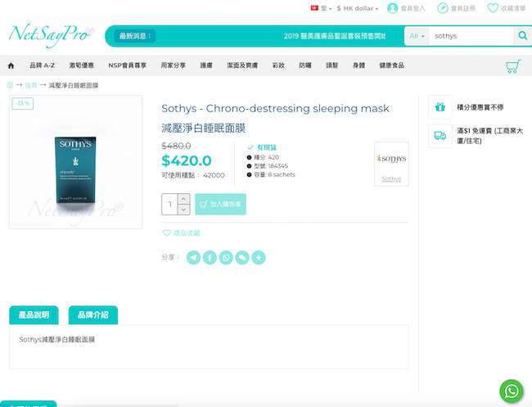Go to home via house icon in navbar
This screenshot has width=532, height=407.
click(11, 66)
